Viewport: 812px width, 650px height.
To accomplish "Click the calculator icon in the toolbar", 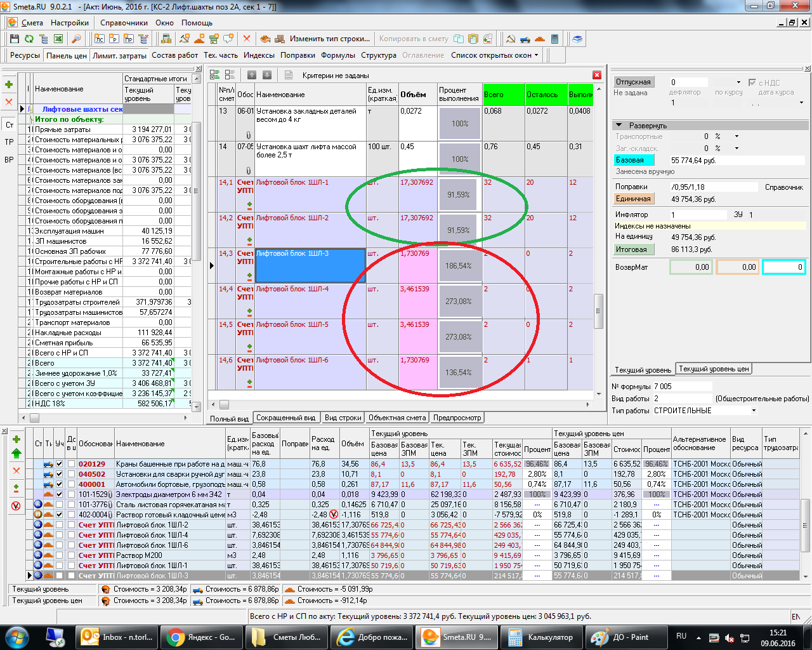I will click(x=554, y=39).
